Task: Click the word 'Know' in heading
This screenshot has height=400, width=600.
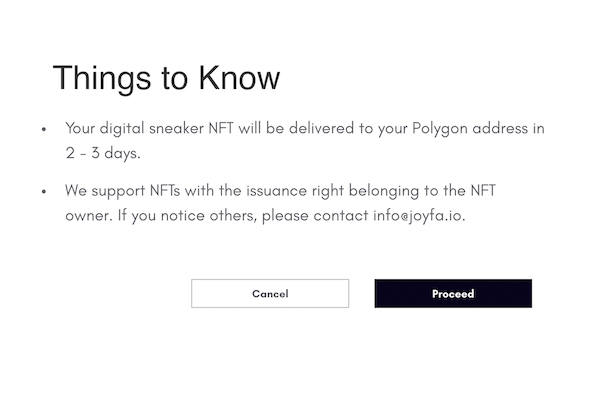Action: [239, 78]
